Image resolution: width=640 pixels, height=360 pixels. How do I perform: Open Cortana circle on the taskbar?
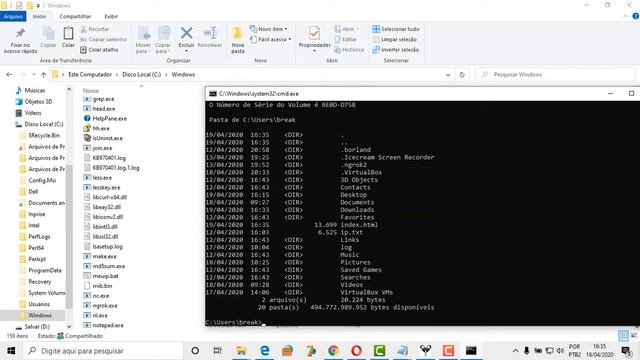tap(195, 351)
